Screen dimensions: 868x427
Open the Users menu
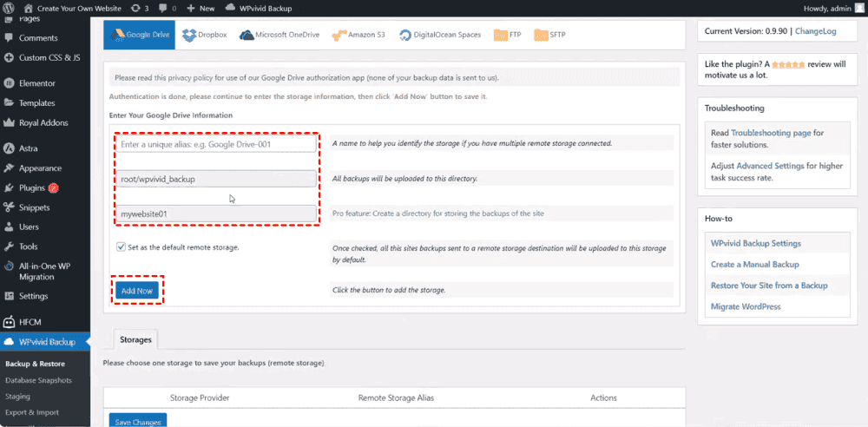[29, 227]
